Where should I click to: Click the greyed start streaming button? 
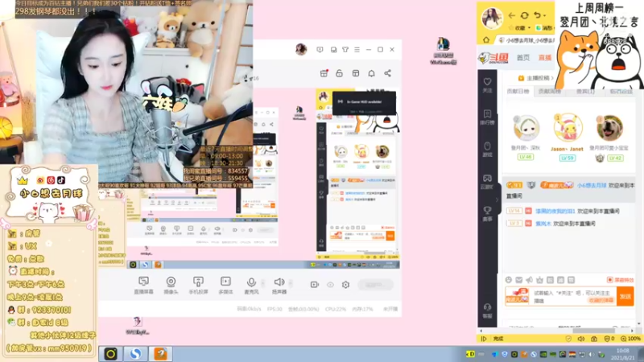coord(375,285)
